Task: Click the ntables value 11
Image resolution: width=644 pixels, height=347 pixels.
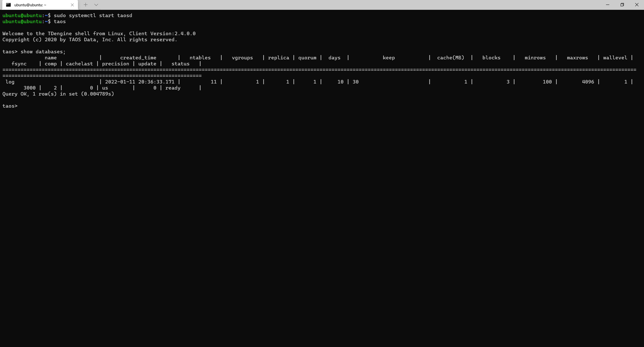Action: [214, 82]
